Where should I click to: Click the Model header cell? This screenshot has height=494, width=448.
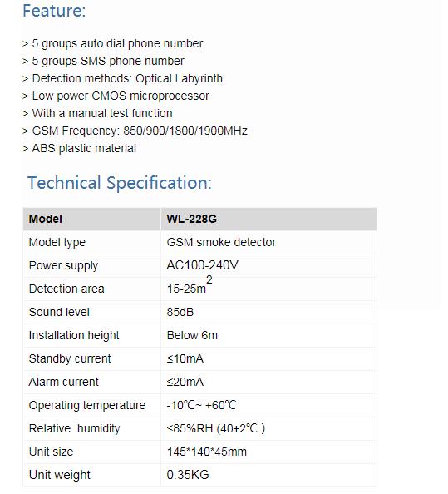tap(92, 219)
